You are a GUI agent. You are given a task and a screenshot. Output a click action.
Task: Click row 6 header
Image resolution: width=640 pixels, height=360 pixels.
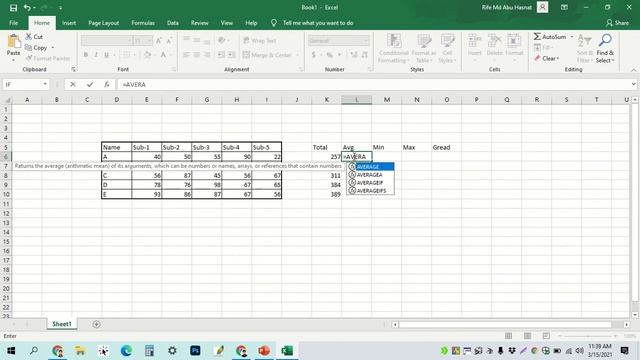pyautogui.click(x=6, y=157)
